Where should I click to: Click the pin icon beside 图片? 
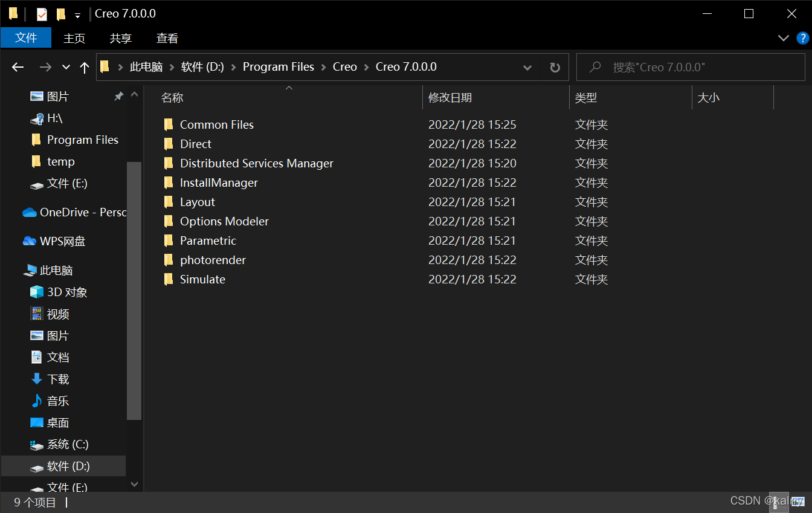point(119,96)
